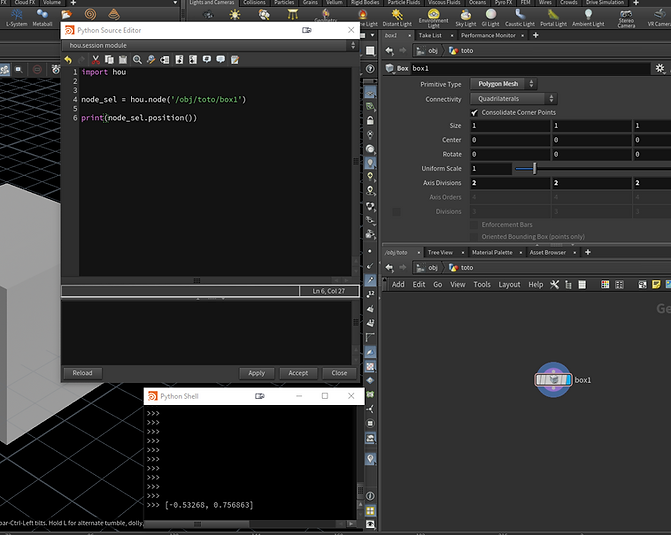Add a Sky Light from the shelf
This screenshot has width=671, height=535.
point(466,18)
